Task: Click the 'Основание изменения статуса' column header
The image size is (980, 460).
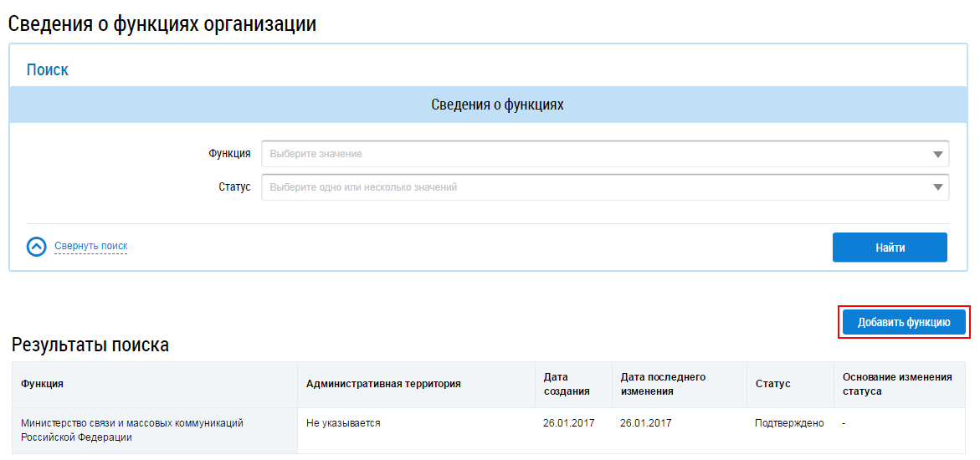Action: point(896,384)
